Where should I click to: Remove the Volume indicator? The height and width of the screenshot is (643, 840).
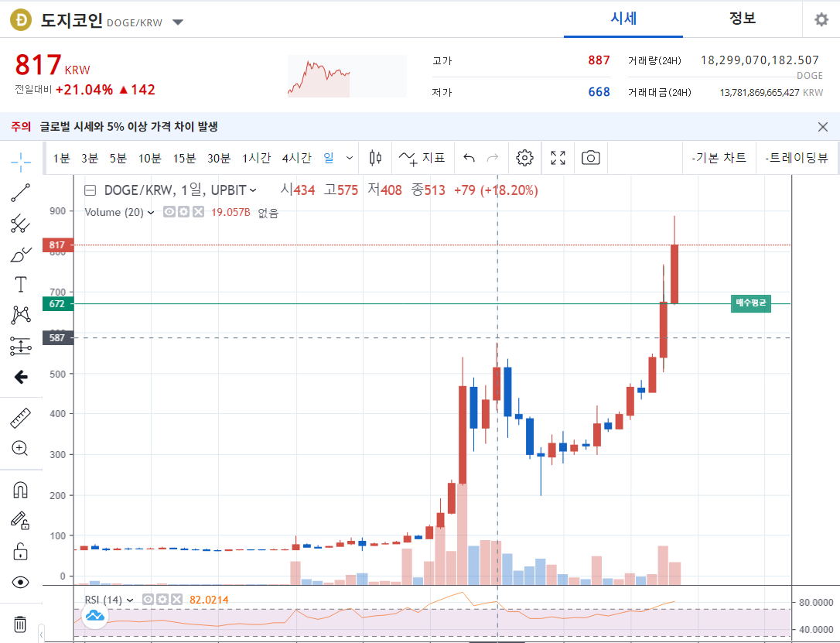coord(198,212)
